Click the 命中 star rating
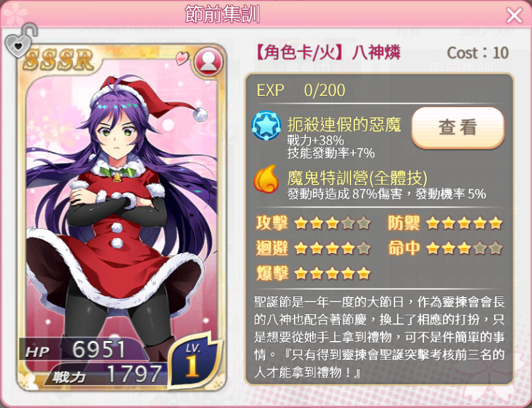This screenshot has width=532, height=408. [x=464, y=248]
